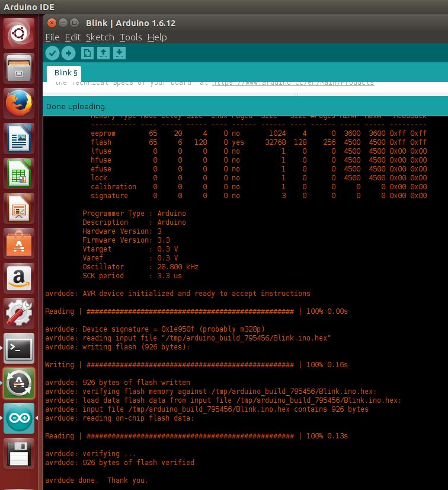
Task: Open LibreOffice Calc from the launcher
Action: [x=20, y=174]
